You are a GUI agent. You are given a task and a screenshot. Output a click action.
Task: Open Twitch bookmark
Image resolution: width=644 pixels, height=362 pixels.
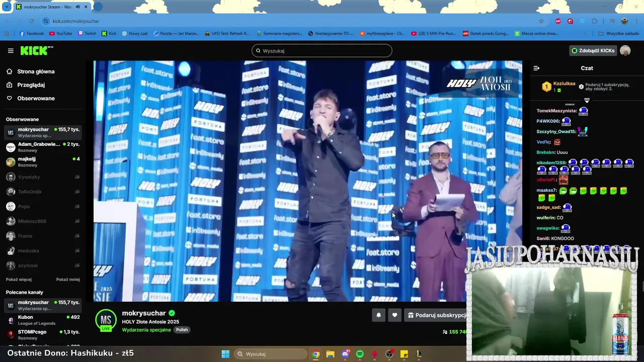pos(87,34)
